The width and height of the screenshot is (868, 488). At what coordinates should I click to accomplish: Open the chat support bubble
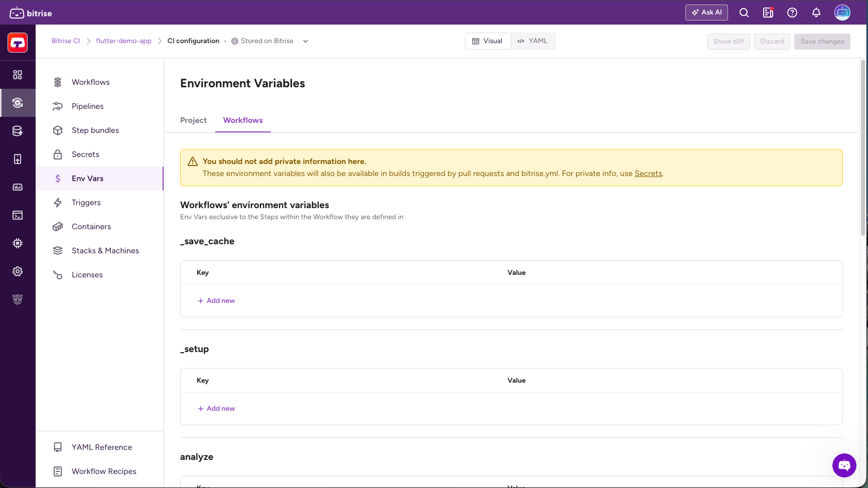(x=844, y=465)
